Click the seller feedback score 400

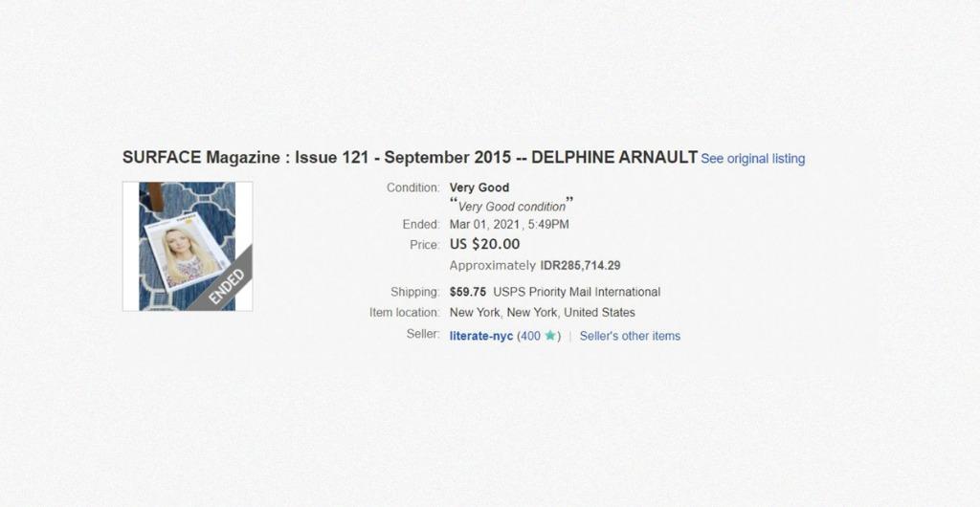[x=531, y=336]
